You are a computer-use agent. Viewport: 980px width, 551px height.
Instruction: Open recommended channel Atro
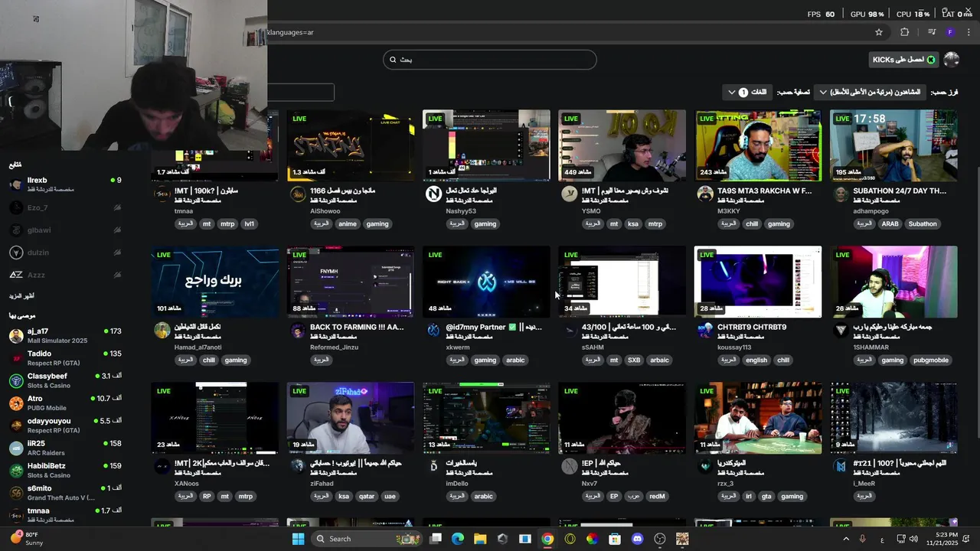(x=65, y=403)
